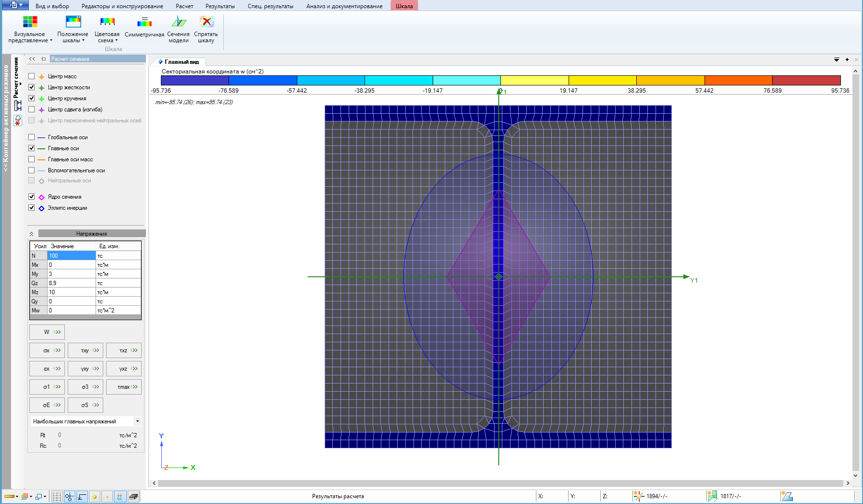Click the σ1 principal stress button
863x504 pixels.
(x=47, y=387)
